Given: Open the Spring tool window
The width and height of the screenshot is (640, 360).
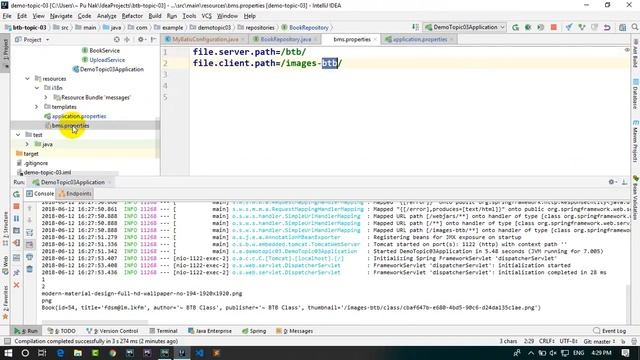Looking at the screenshot, I should click(x=254, y=331).
